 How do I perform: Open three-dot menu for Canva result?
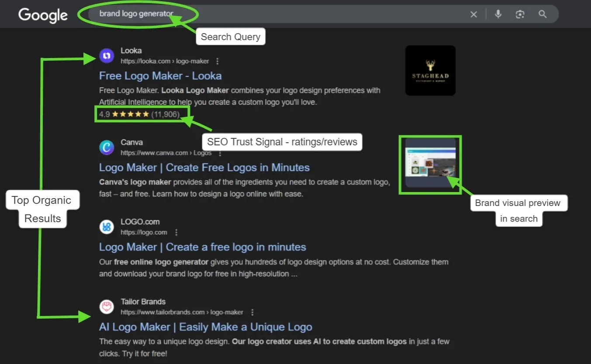(220, 153)
